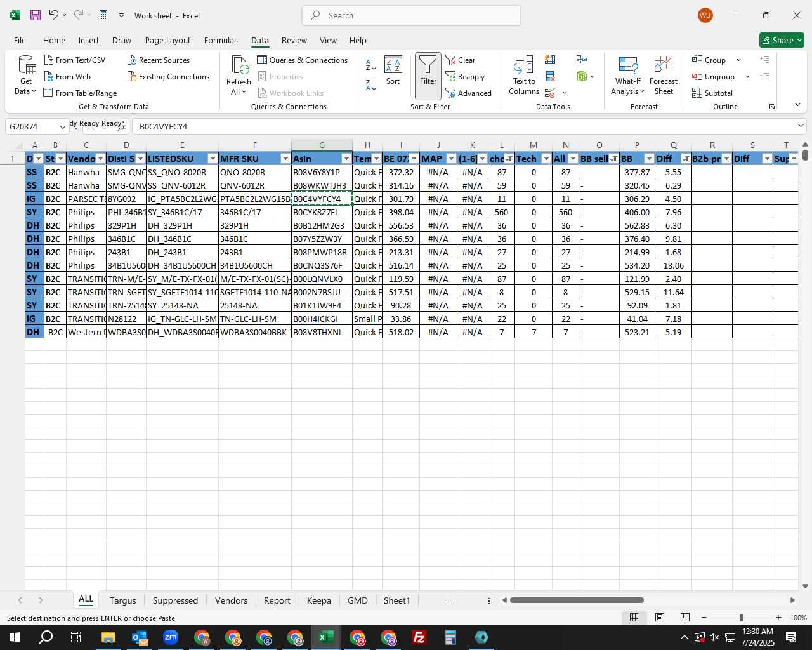Screen dimensions: 812x650
Task: Save the workbook with the save icon
Action: click(x=36, y=15)
